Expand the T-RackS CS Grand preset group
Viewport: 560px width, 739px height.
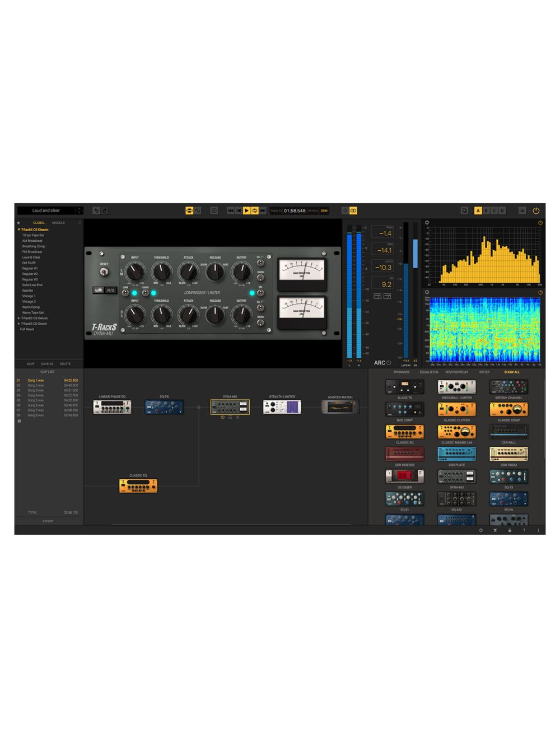[x=19, y=324]
